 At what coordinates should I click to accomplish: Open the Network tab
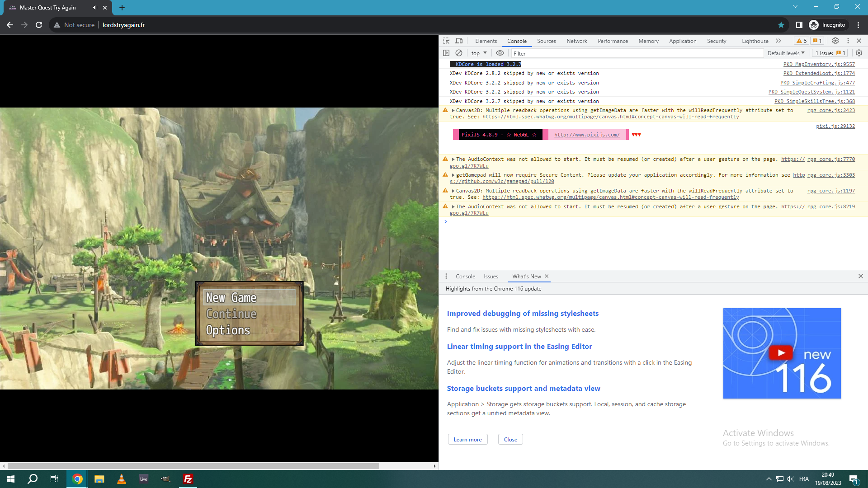click(x=577, y=41)
